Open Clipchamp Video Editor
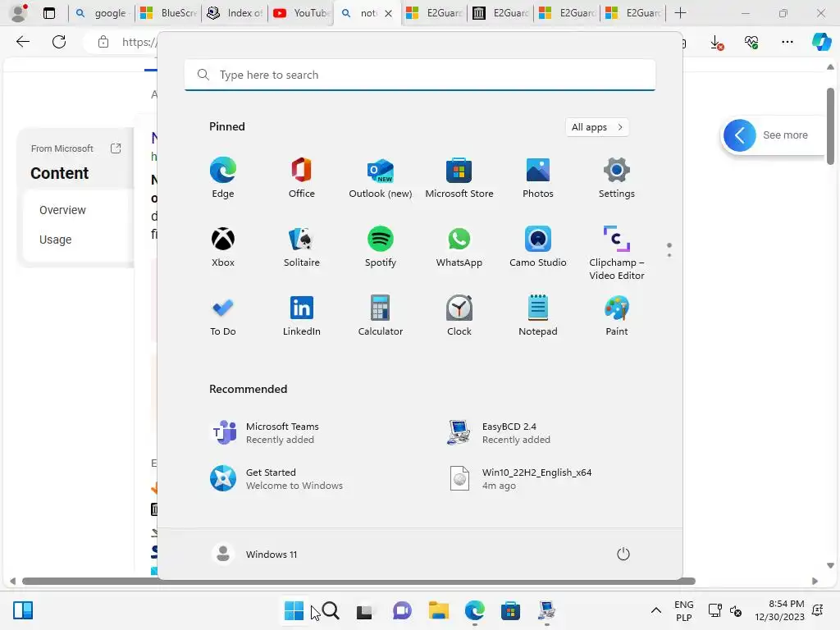 click(617, 253)
